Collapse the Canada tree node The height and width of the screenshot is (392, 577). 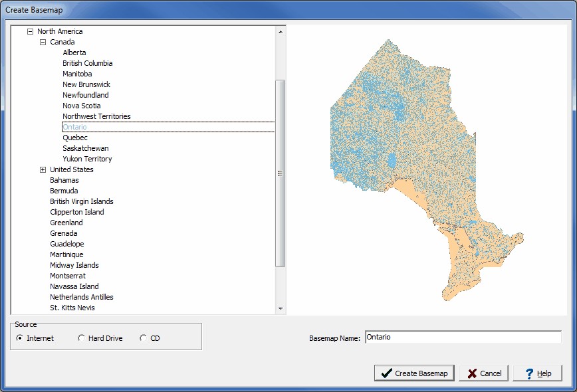[43, 42]
